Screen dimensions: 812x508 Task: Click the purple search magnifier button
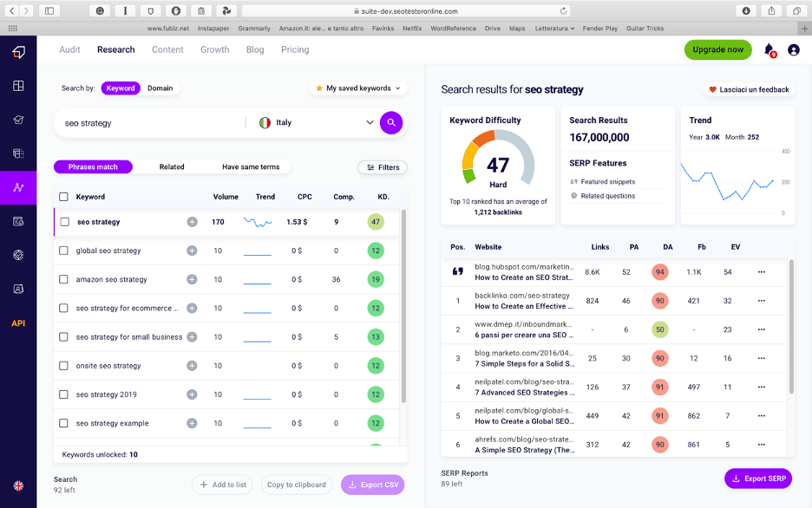pyautogui.click(x=391, y=123)
